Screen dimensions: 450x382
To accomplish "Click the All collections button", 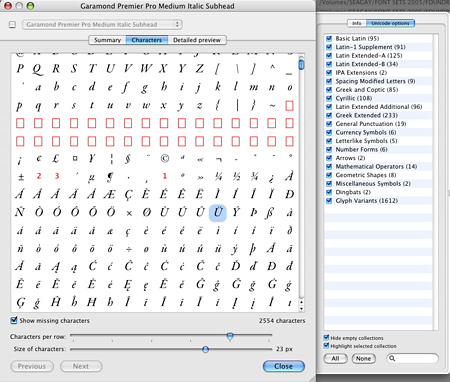I will 335,359.
